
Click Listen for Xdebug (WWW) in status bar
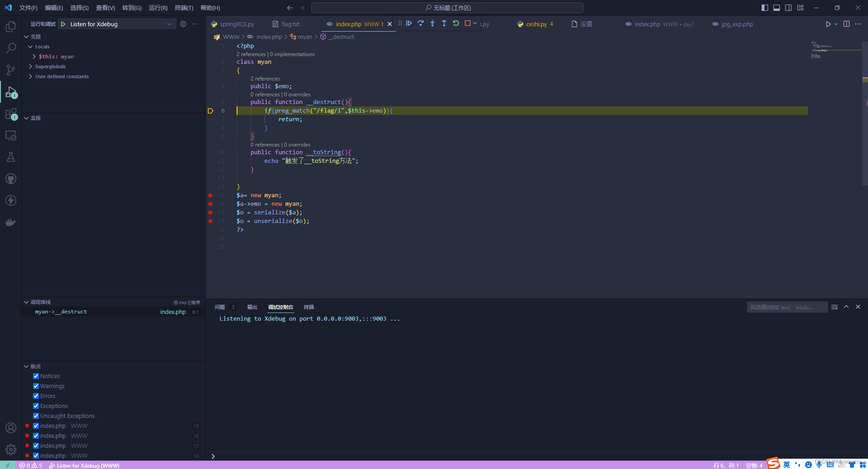tap(84, 465)
